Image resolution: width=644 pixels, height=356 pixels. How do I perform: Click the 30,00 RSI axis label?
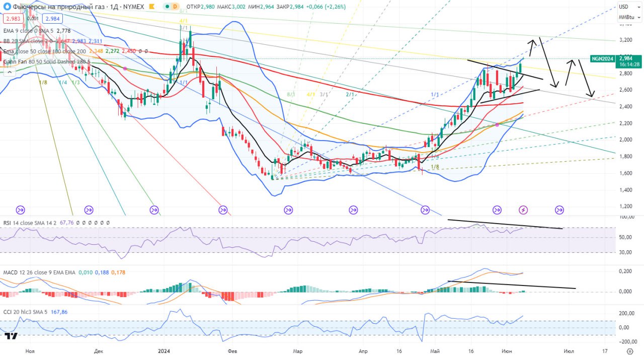[626, 252]
